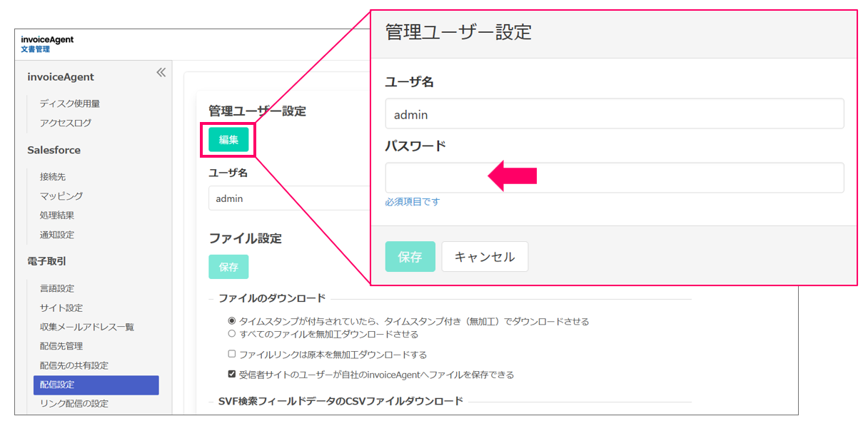Select timestamp-preserved download radio option
868x426 pixels.
point(231,321)
